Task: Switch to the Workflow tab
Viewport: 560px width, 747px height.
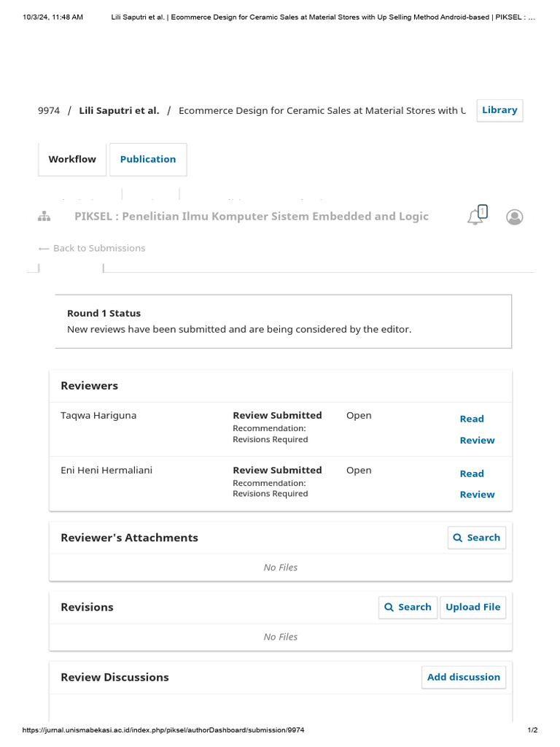Action: (72, 159)
